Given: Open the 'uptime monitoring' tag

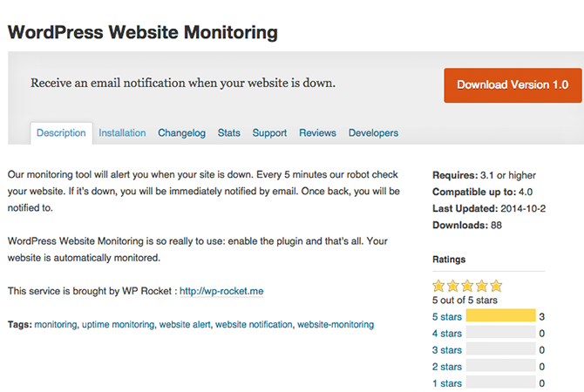Looking at the screenshot, I should pos(118,325).
